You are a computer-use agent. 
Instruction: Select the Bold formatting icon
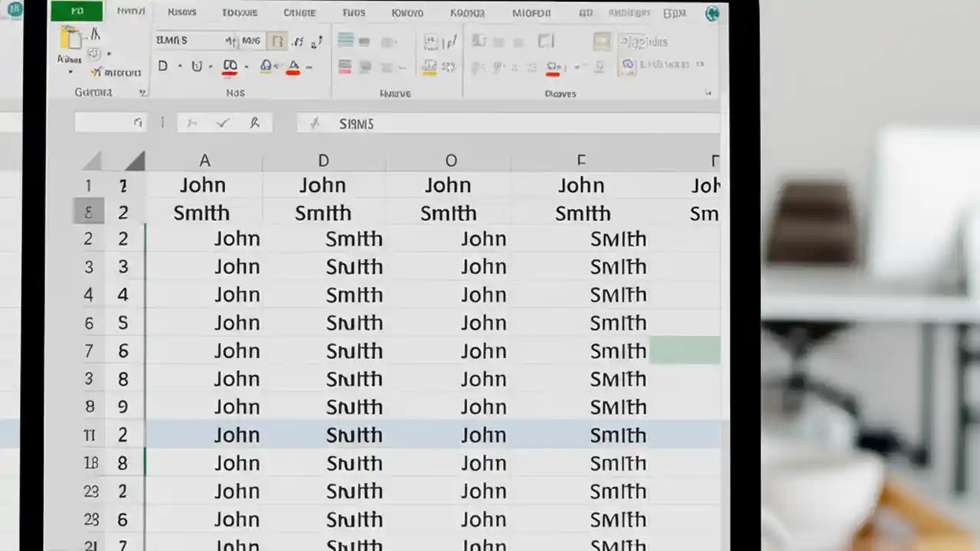click(163, 66)
